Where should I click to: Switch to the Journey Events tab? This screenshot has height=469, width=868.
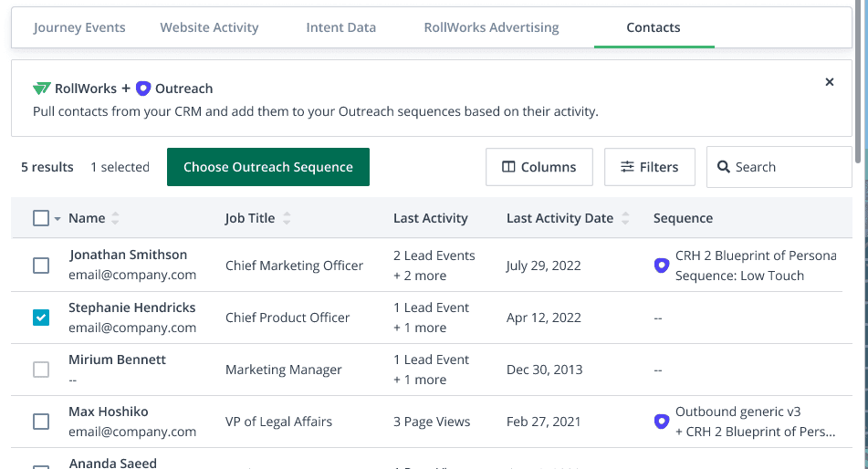pos(79,27)
